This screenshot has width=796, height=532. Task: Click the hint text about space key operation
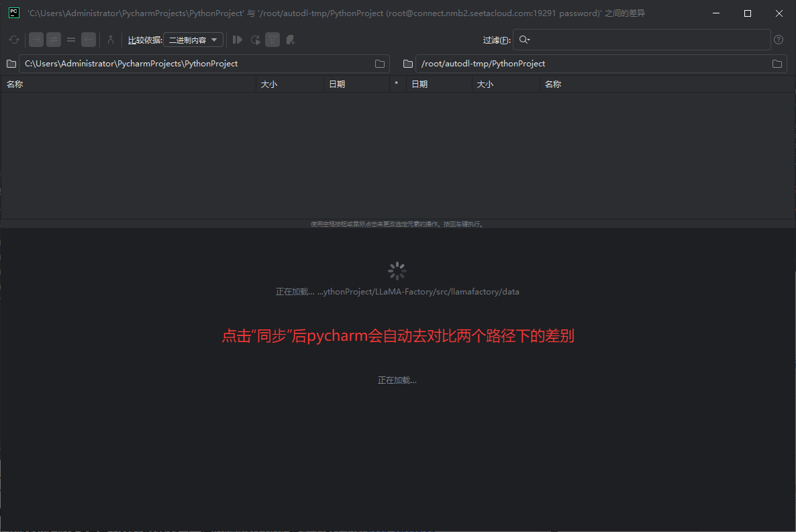397,224
